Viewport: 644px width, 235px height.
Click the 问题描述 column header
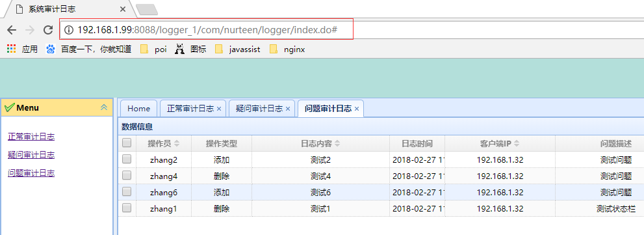(616, 144)
